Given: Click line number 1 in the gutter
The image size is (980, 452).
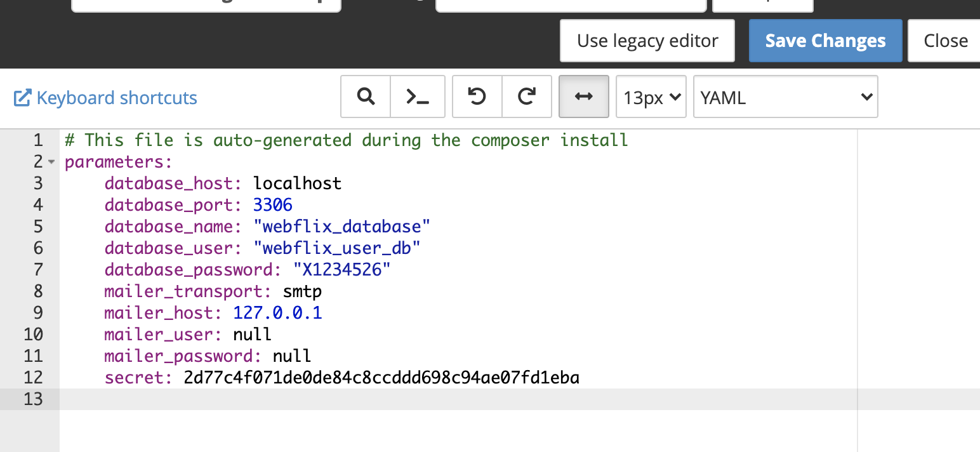Looking at the screenshot, I should [x=37, y=140].
